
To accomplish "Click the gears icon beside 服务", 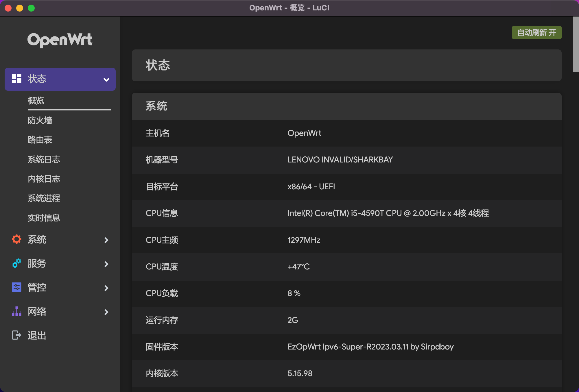I will [x=16, y=263].
